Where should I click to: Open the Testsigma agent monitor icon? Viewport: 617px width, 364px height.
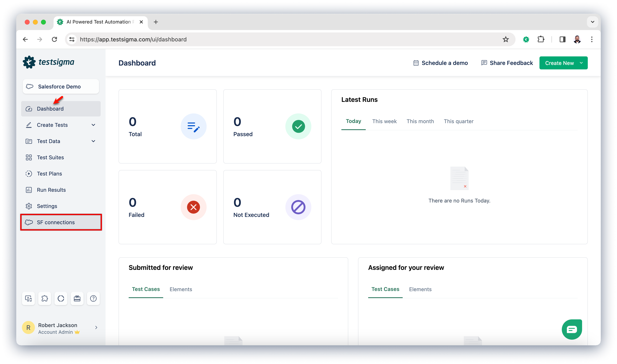point(28,298)
